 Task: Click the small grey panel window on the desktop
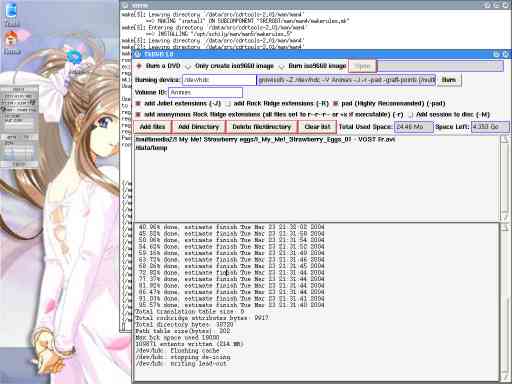(19, 127)
